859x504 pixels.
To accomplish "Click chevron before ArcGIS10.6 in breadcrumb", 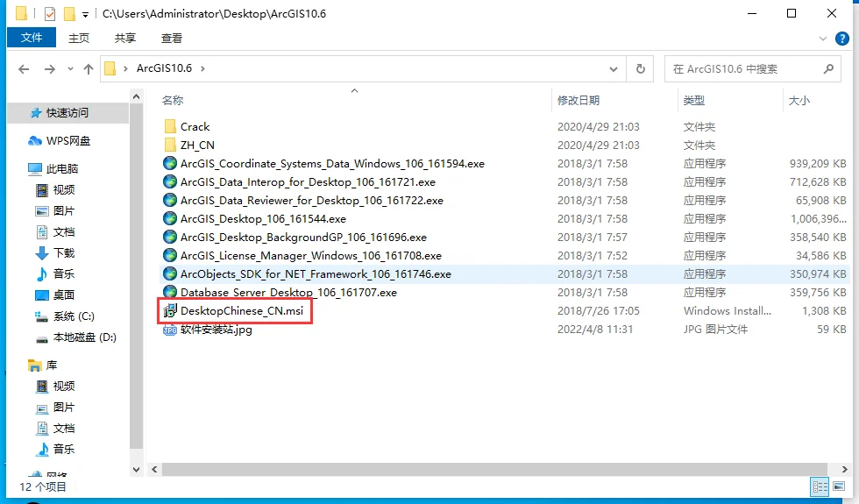I will click(125, 68).
